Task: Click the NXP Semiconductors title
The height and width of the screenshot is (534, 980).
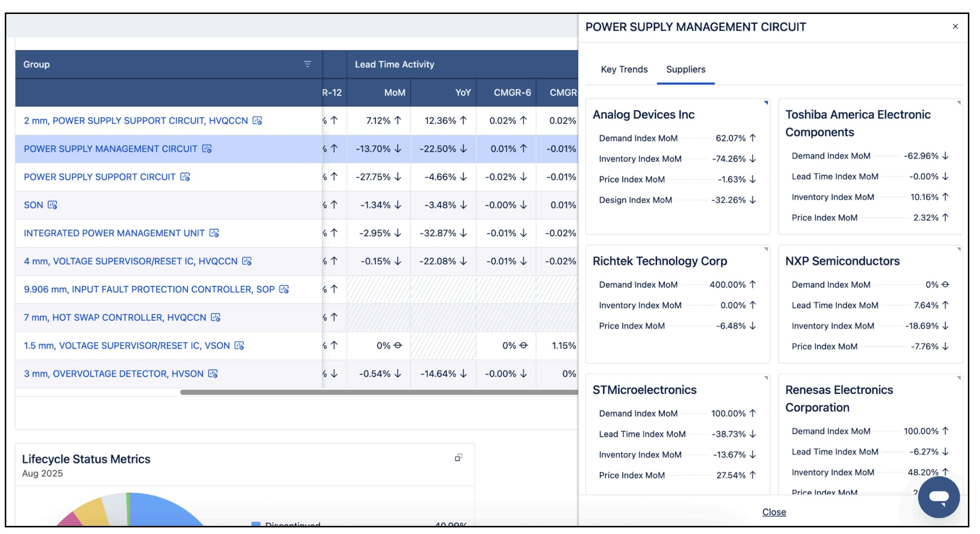Action: coord(843,261)
